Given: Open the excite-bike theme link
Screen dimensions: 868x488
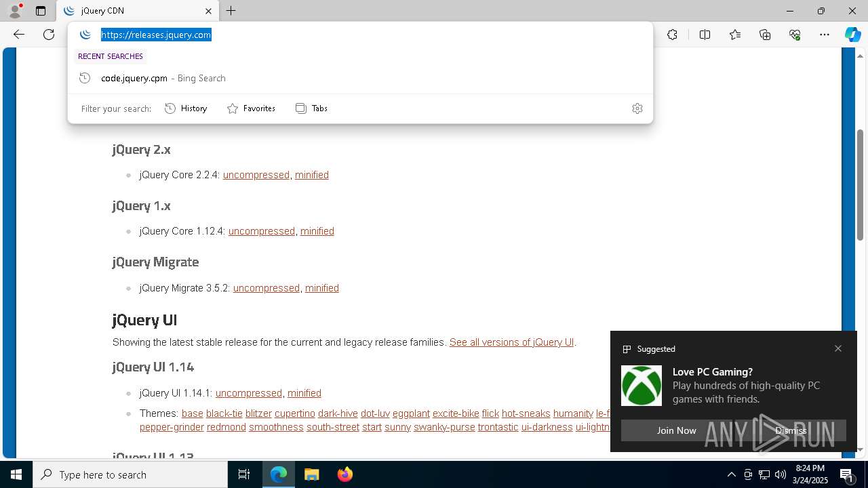Looking at the screenshot, I should 456,413.
